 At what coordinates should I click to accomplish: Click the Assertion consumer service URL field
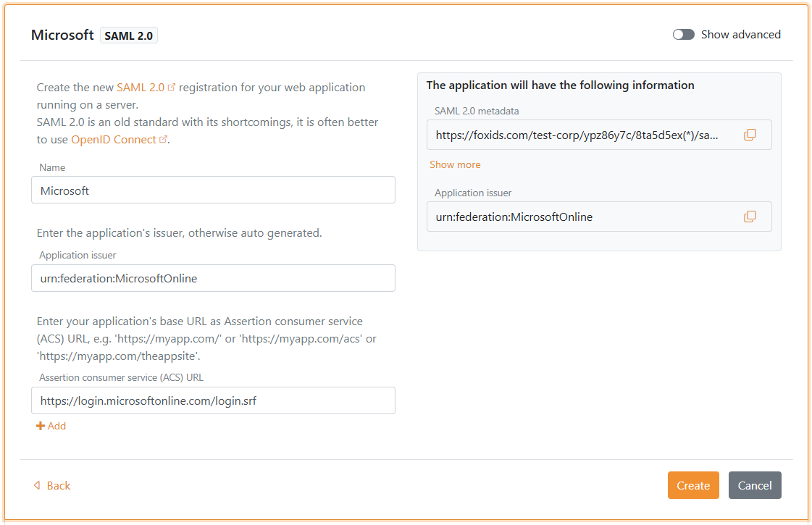pos(213,400)
